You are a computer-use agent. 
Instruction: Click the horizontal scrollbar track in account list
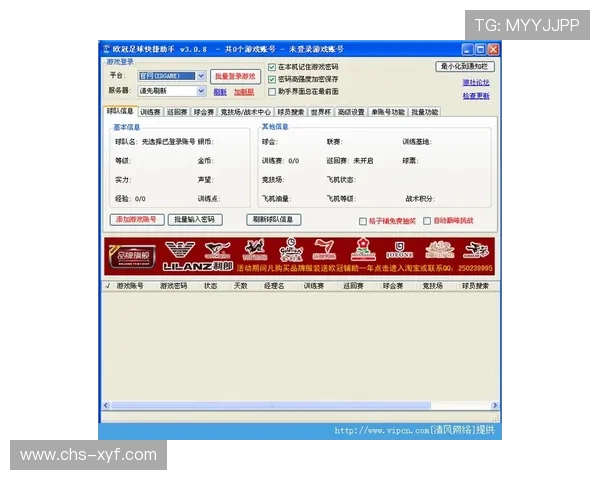tap(300, 406)
